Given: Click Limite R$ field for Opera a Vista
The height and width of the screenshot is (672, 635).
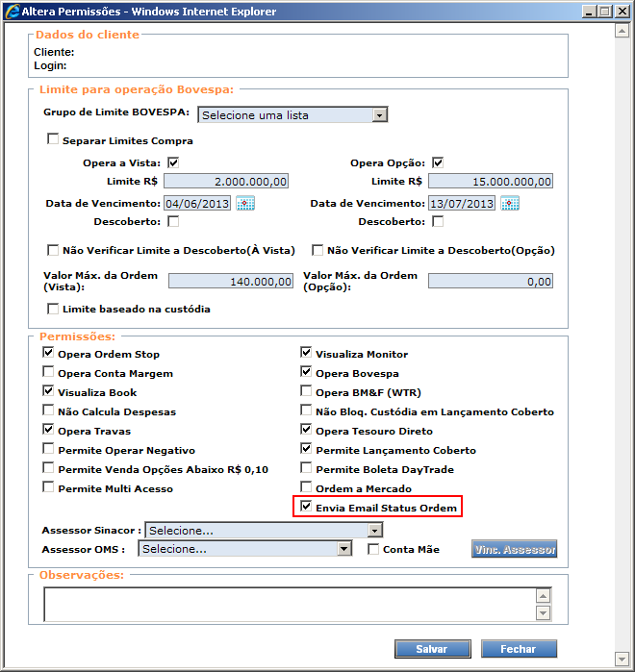Looking at the screenshot, I should pyautogui.click(x=226, y=182).
